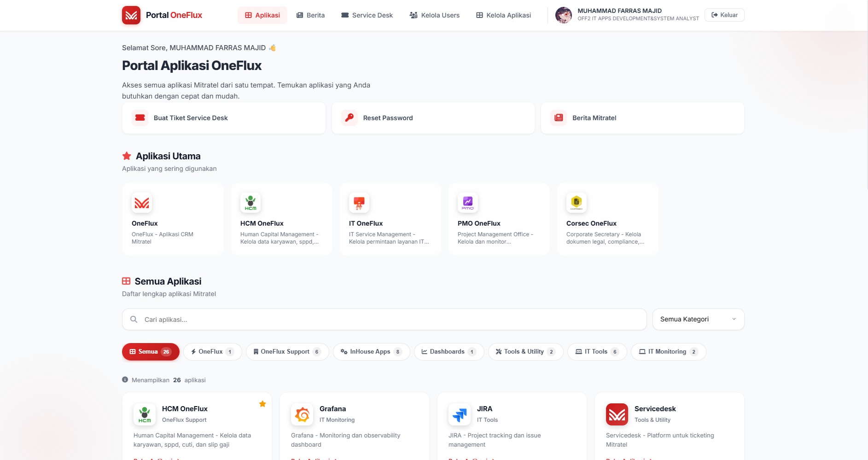Click the PMO OneFlux app icon
This screenshot has width=868, height=460.
[468, 203]
